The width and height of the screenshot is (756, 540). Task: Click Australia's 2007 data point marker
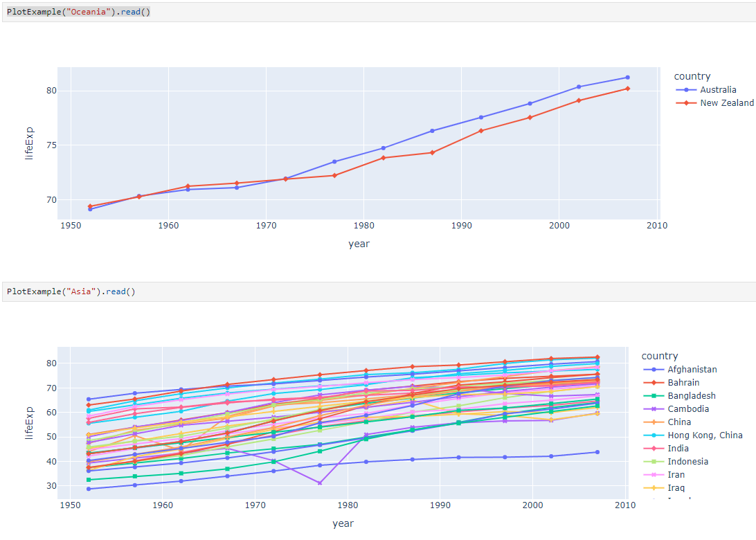pos(627,78)
